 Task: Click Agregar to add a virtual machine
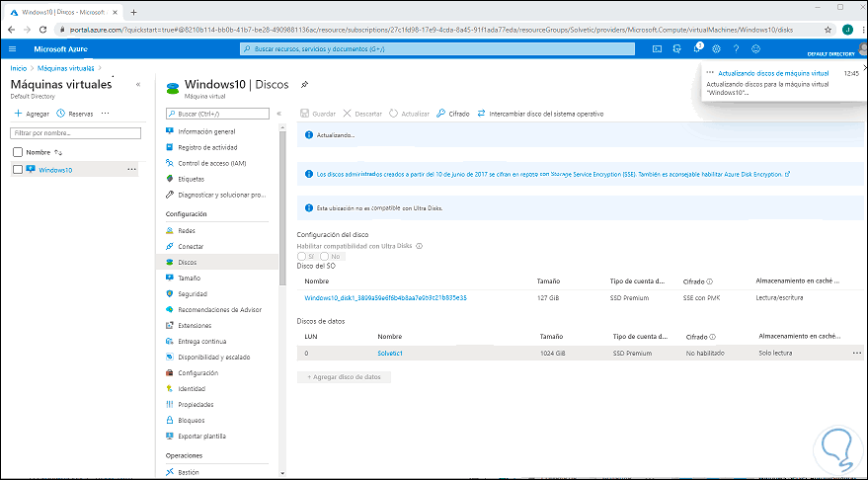pyautogui.click(x=34, y=114)
